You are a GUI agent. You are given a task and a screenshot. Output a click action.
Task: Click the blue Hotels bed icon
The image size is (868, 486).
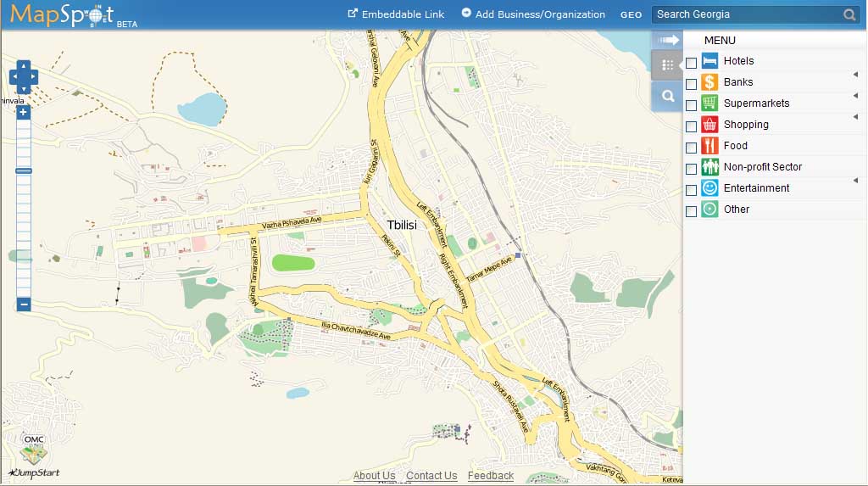[x=709, y=61]
